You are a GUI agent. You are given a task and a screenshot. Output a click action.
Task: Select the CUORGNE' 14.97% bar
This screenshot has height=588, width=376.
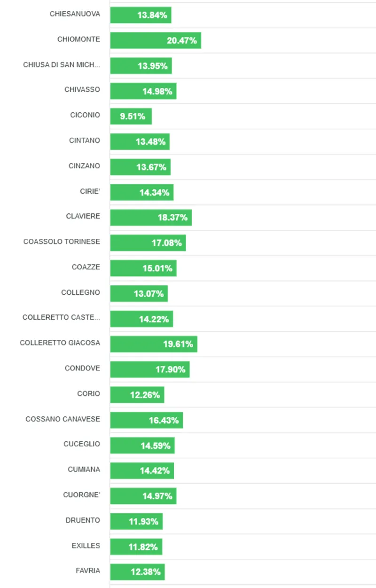coord(143,496)
